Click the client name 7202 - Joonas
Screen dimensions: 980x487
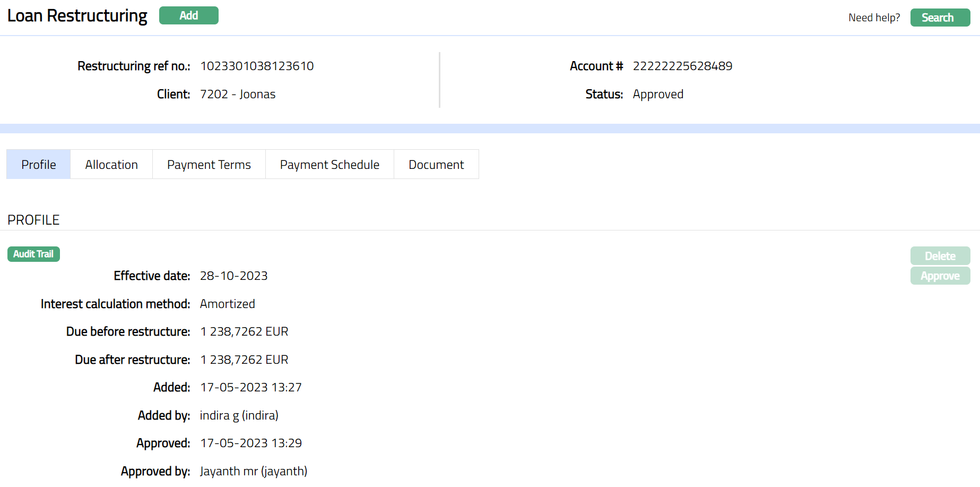(x=238, y=94)
